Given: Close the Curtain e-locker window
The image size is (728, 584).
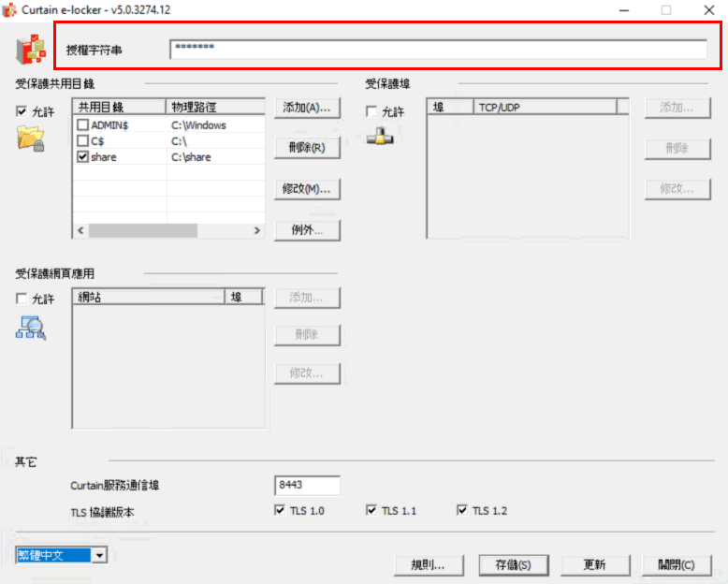Looking at the screenshot, I should [708, 10].
